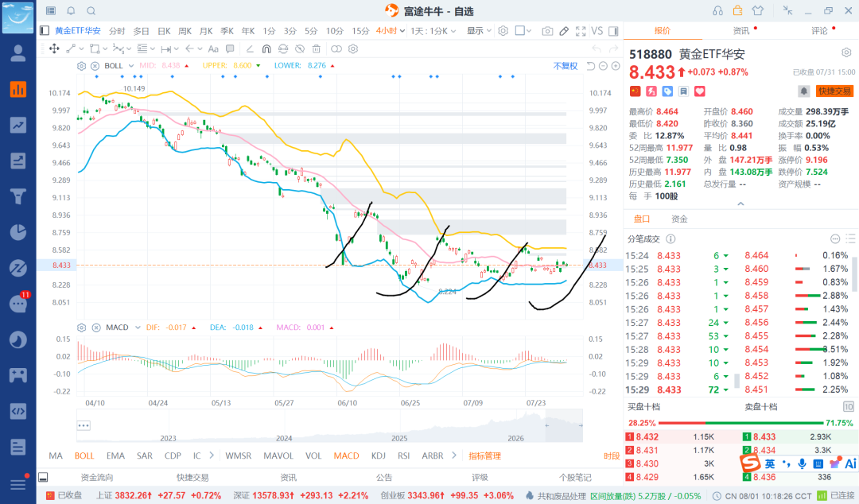Open BOLL indicator settings gear
Screen dimensions: 859x504
(81, 66)
